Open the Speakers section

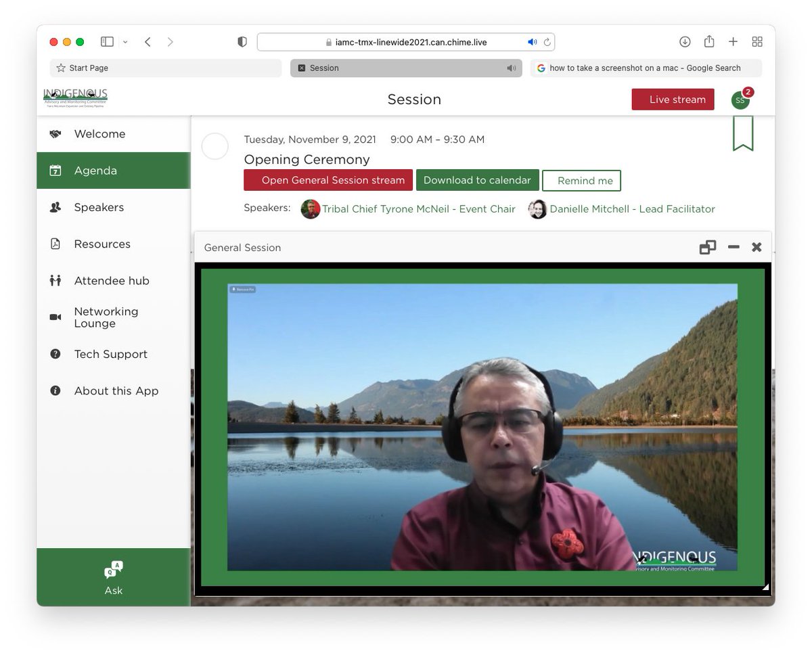click(x=114, y=207)
